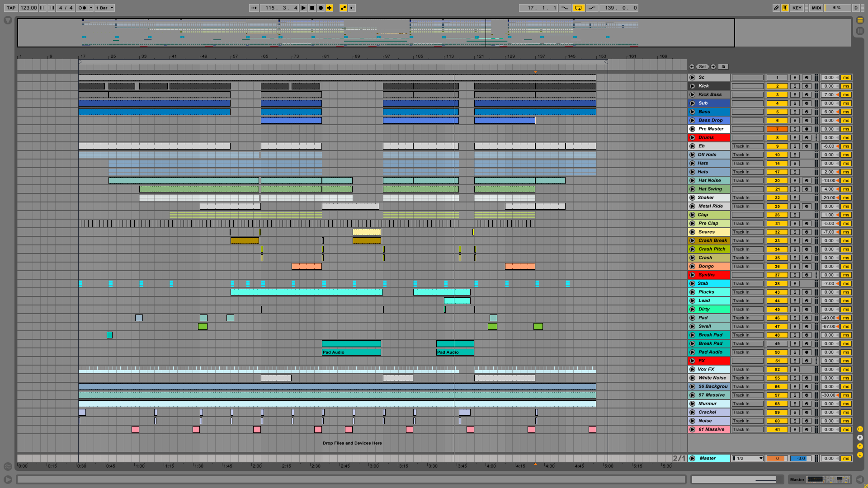Toggle the Automation Arm button

tap(343, 8)
